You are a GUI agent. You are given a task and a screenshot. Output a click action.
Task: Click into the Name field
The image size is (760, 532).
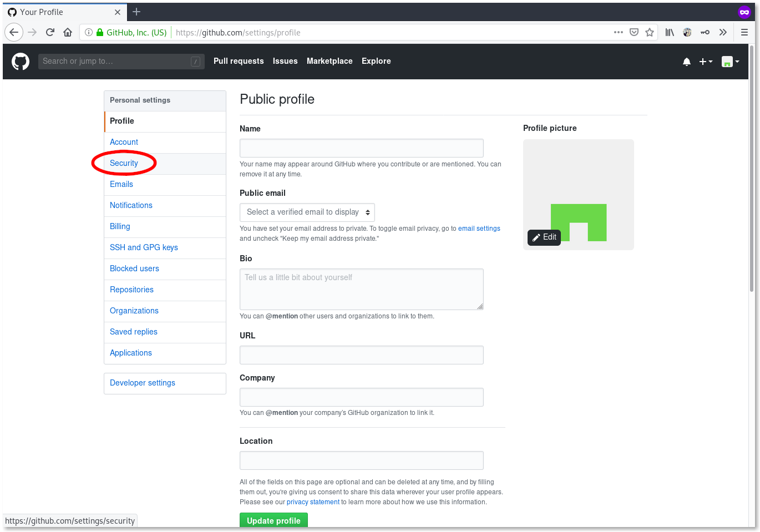[362, 148]
